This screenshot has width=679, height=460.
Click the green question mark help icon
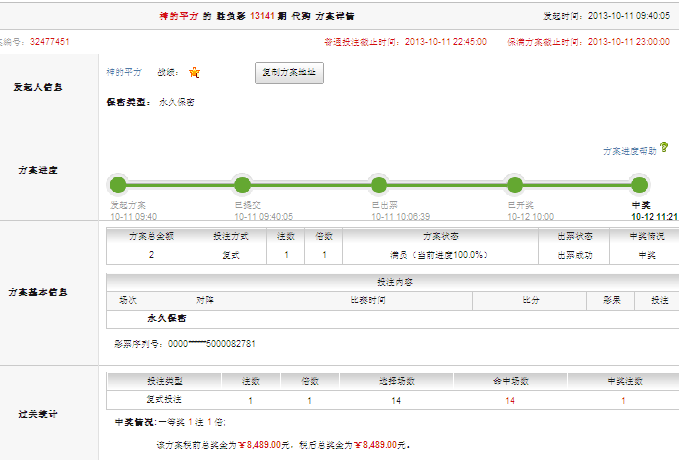coord(664,148)
